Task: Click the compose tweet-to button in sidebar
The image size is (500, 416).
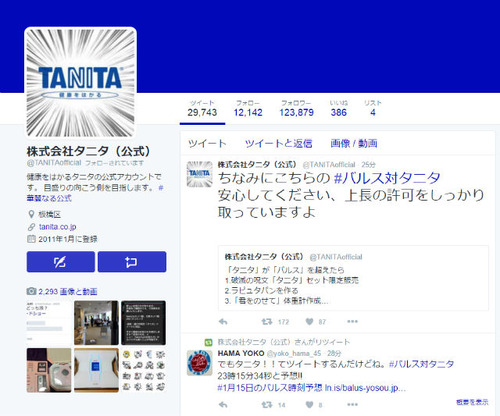Action: [61, 262]
